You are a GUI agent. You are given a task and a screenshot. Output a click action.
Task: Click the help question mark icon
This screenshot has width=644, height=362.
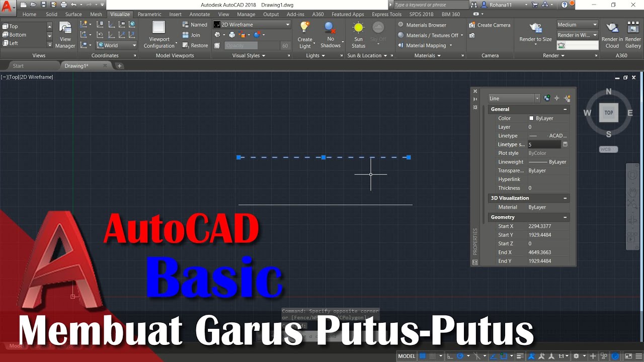pos(565,5)
